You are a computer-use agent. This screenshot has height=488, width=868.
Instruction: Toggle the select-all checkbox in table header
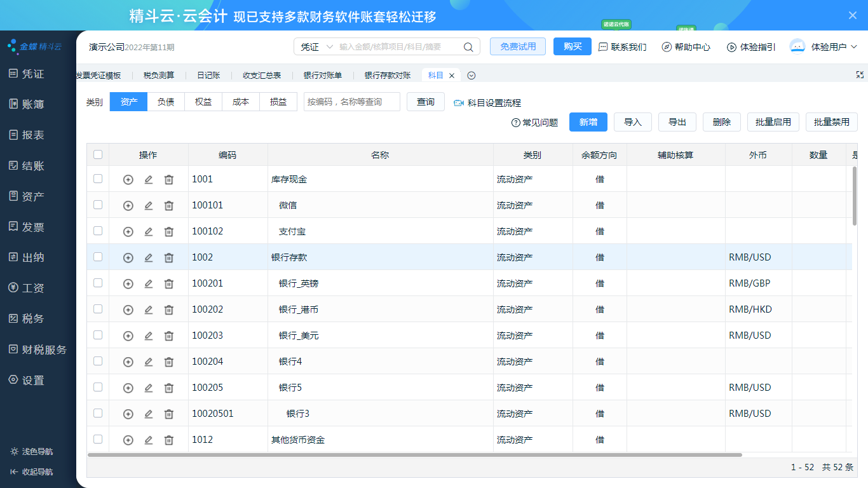pyautogui.click(x=98, y=154)
